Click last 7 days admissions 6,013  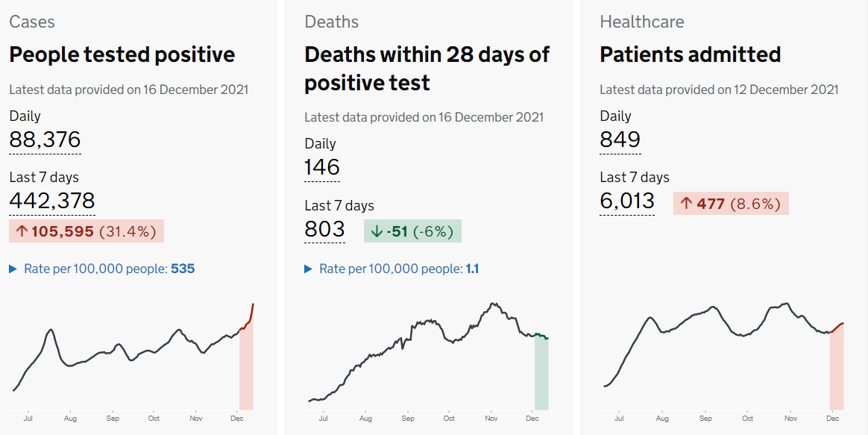626,201
